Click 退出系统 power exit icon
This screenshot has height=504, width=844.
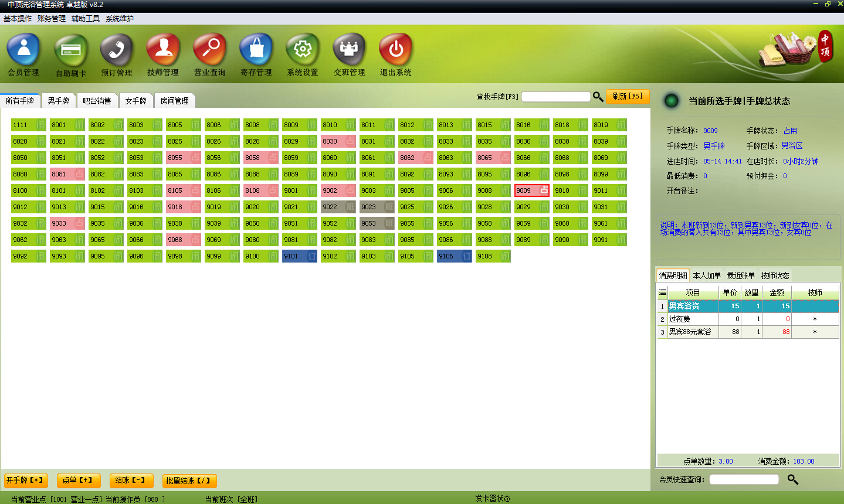396,50
